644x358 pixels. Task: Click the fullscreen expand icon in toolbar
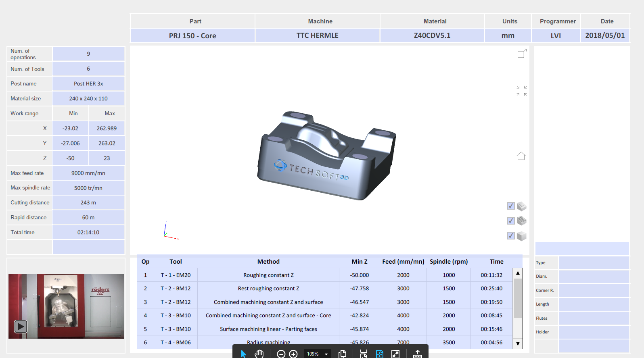click(x=395, y=354)
